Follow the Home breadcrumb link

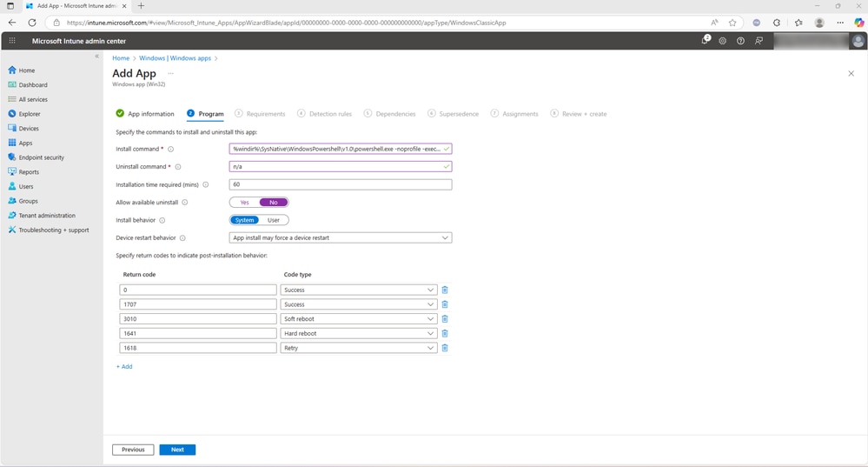pyautogui.click(x=121, y=58)
